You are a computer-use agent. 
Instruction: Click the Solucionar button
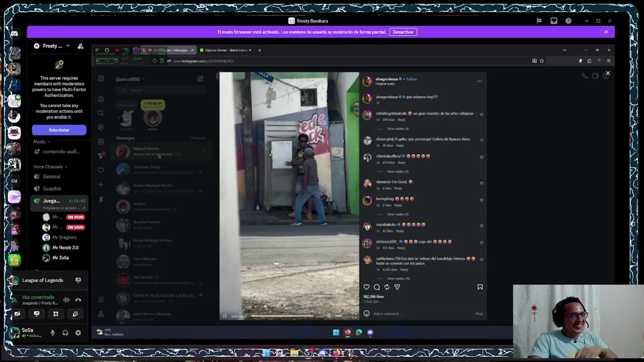59,130
